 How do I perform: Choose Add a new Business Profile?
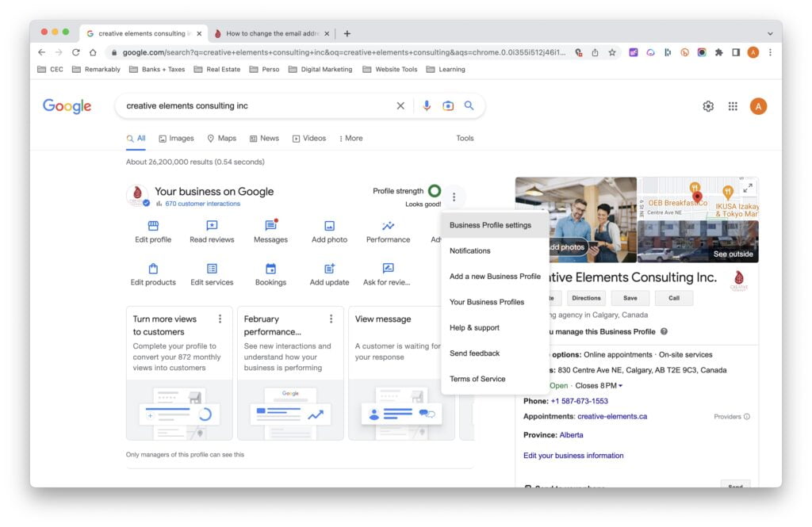[495, 277]
